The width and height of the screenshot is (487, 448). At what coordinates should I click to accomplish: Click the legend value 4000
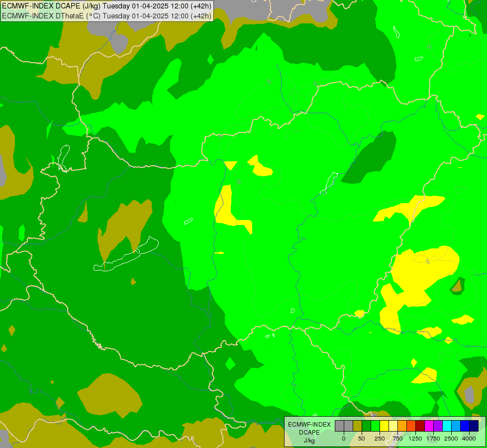(469, 439)
